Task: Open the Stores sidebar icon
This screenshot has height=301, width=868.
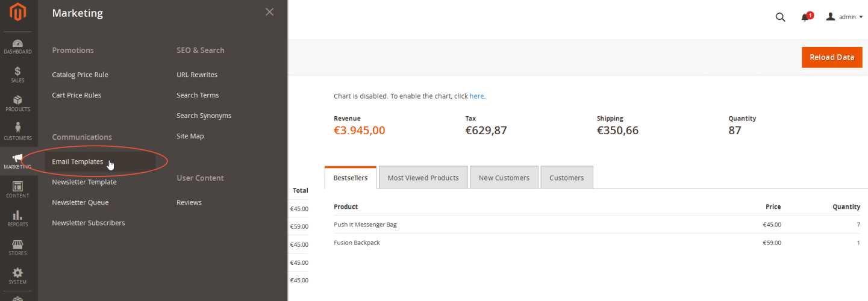Action: pos(18,247)
